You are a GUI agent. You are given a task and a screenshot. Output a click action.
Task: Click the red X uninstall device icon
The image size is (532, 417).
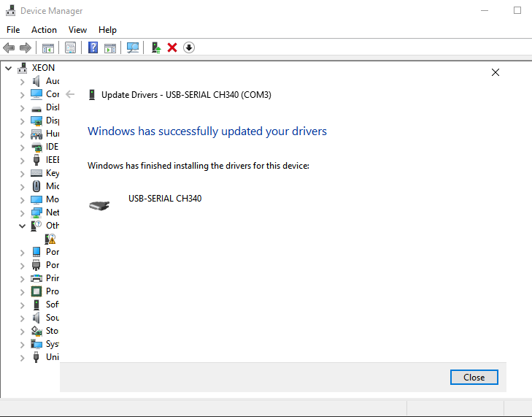click(172, 47)
